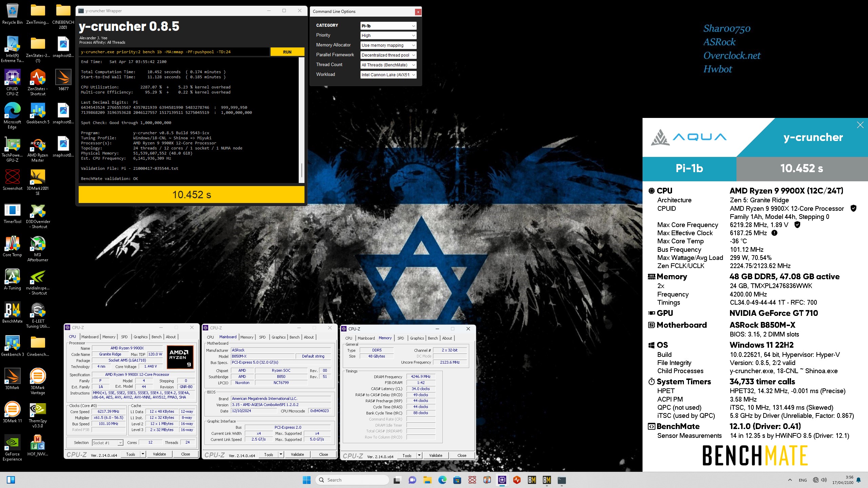Viewport: 868px width, 488px height.
Task: Close the Command Line Options panel
Action: (x=418, y=12)
